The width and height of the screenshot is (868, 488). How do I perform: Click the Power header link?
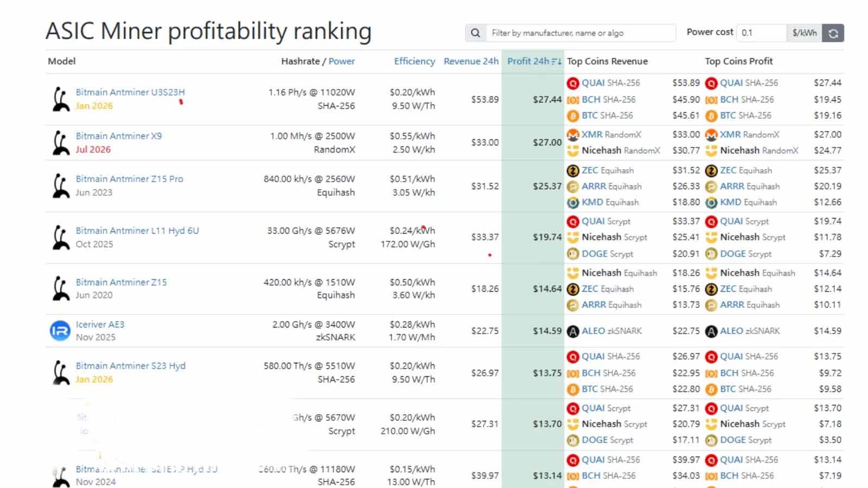(342, 61)
